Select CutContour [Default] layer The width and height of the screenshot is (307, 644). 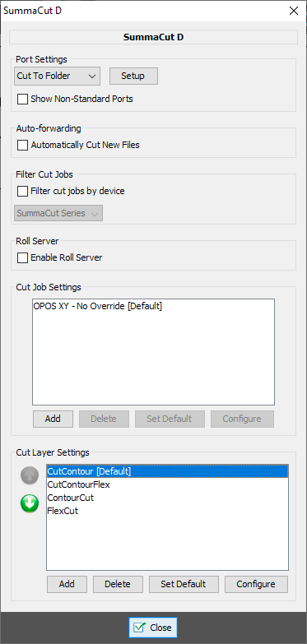coord(167,471)
